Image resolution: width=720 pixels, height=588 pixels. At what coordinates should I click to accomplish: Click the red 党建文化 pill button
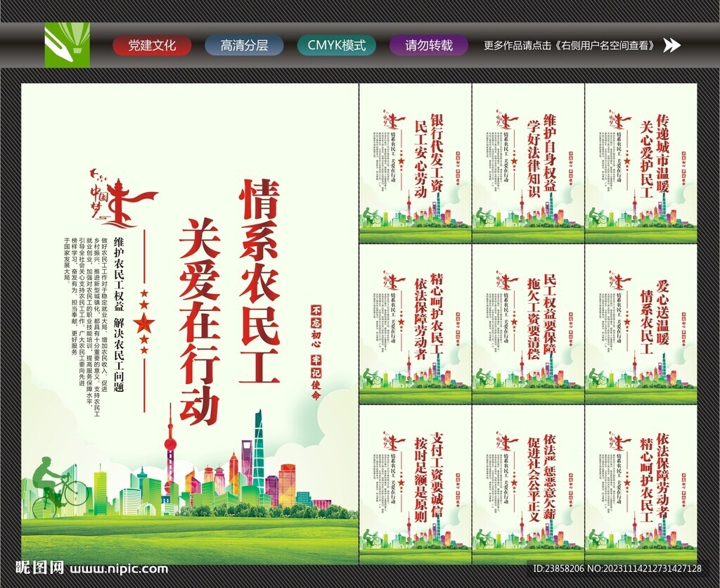(x=152, y=46)
